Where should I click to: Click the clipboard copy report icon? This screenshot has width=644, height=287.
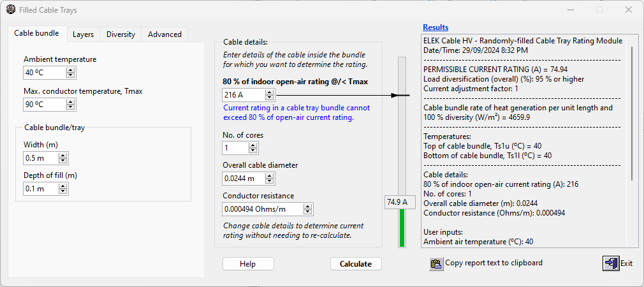click(436, 263)
